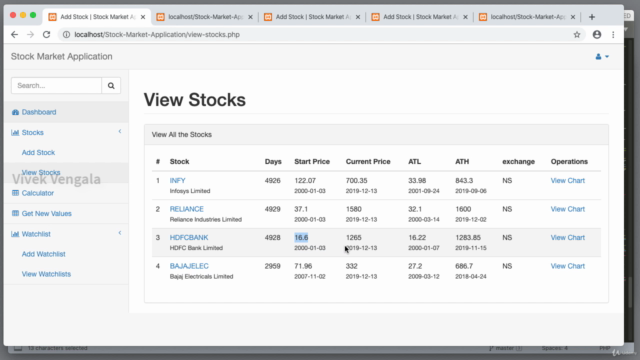The image size is (640, 360).
Task: Reload the page with refresh icon
Action: (x=47, y=35)
